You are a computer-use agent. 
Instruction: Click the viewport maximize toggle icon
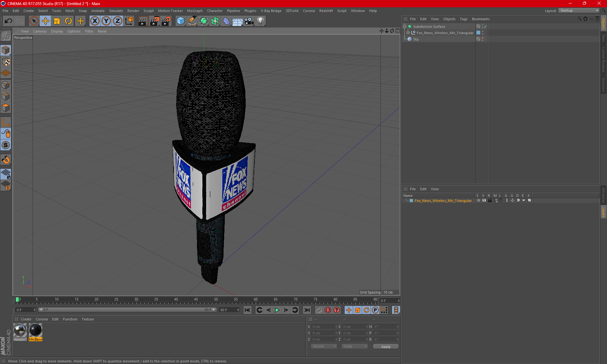397,31
